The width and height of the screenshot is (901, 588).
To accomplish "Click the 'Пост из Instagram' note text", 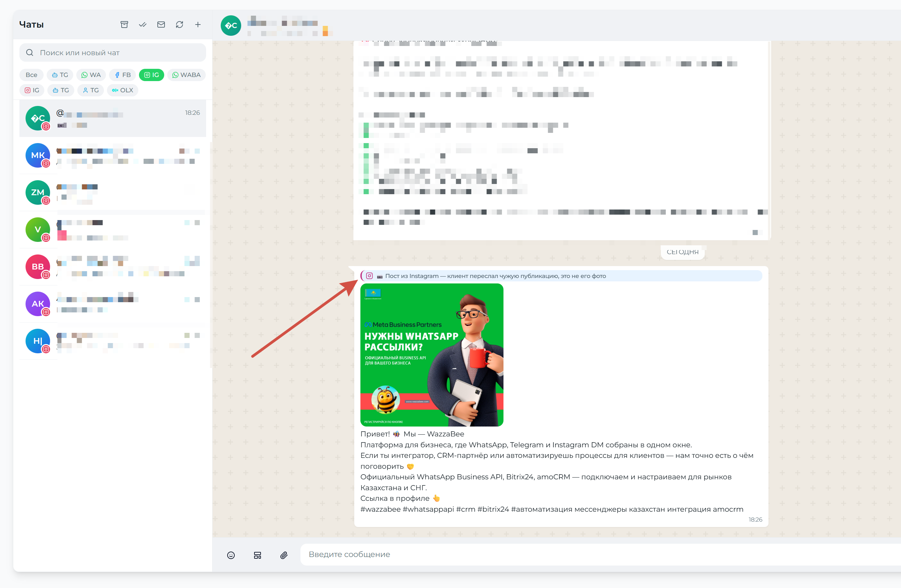I will (x=495, y=276).
